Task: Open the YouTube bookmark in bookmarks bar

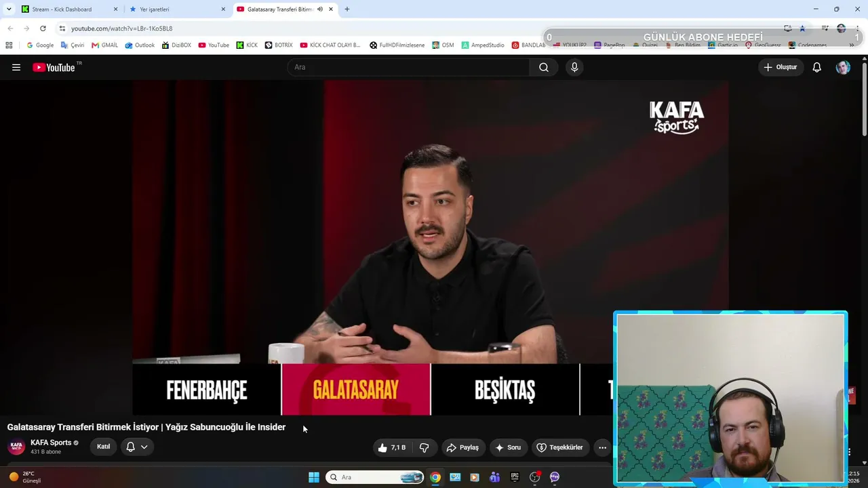Action: click(x=214, y=45)
